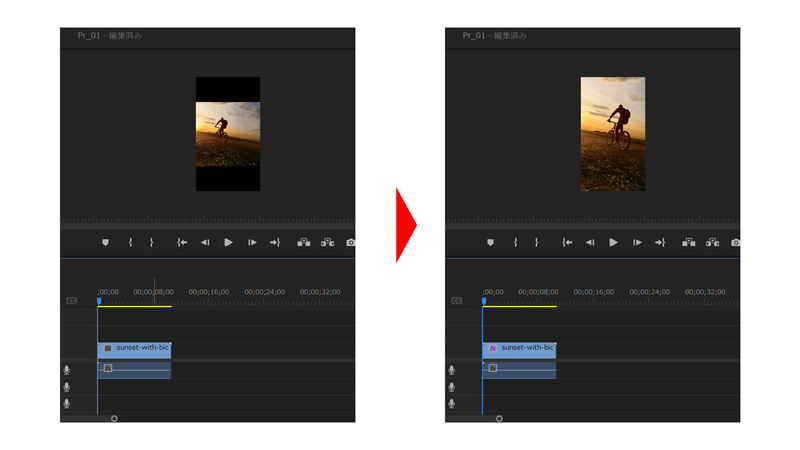Toggle first audio track microphone in right timeline
The height and width of the screenshot is (450, 800).
452,370
